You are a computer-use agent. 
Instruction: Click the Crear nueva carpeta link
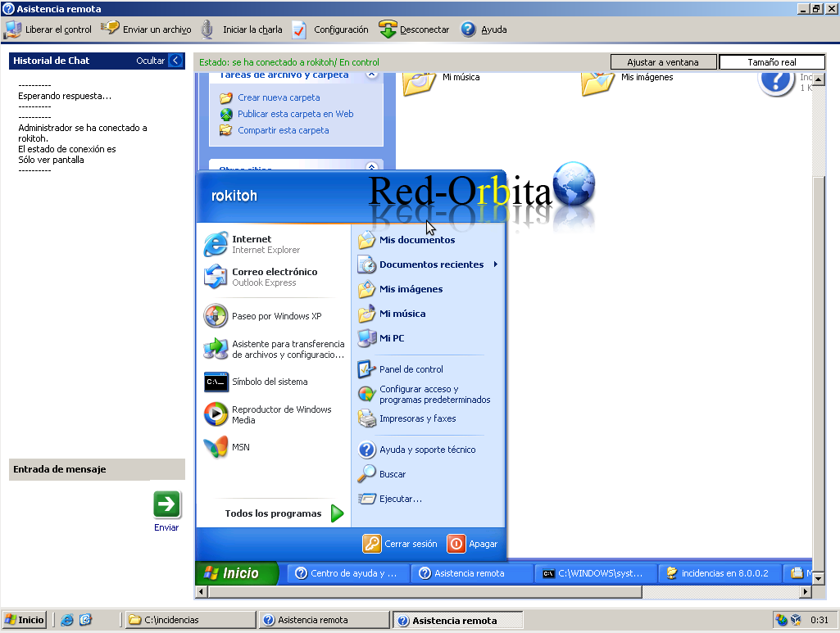point(279,97)
